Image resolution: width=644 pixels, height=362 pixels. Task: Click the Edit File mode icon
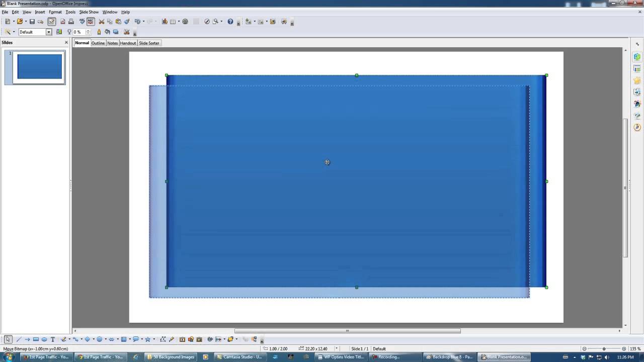pyautogui.click(x=52, y=22)
